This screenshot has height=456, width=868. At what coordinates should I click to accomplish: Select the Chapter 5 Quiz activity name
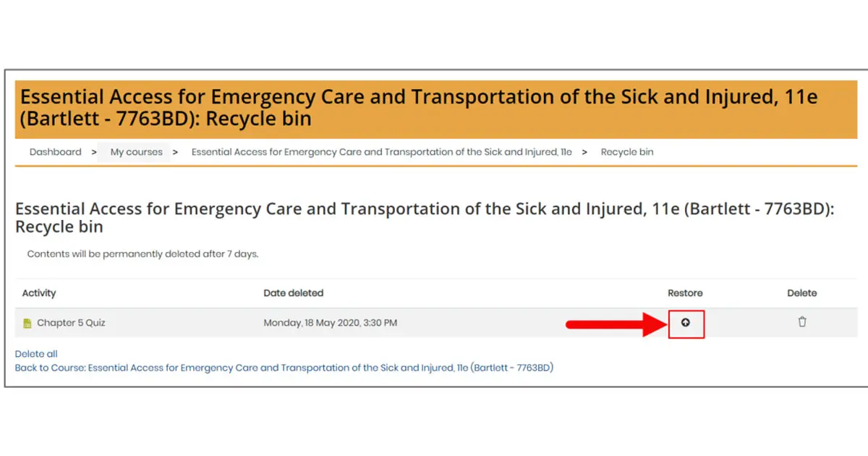[71, 323]
